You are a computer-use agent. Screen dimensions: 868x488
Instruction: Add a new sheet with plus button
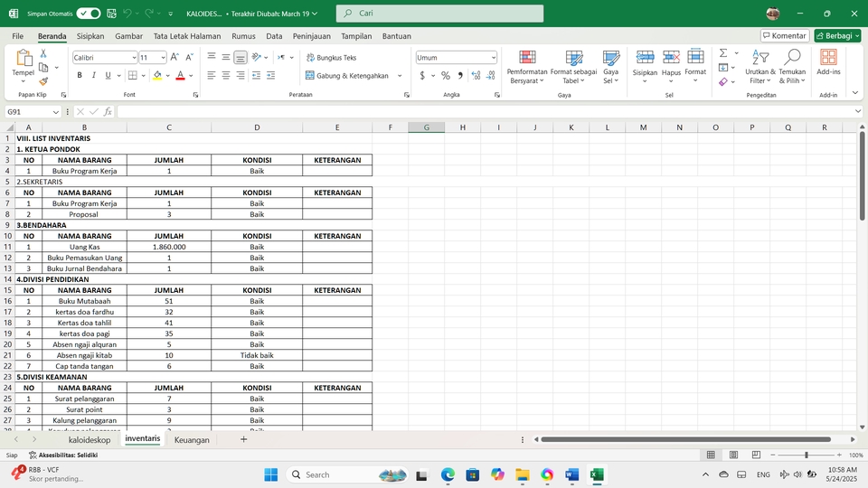coord(243,439)
